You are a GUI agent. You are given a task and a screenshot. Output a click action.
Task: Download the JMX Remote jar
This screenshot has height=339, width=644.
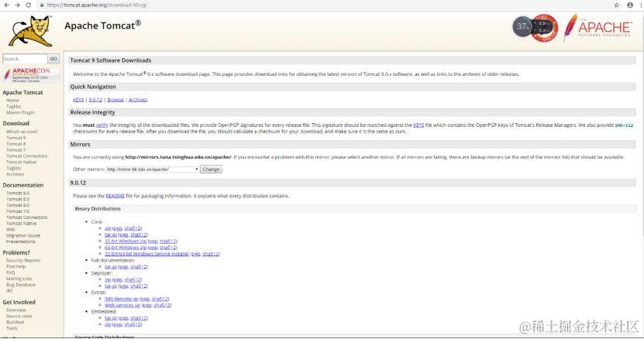(121, 299)
